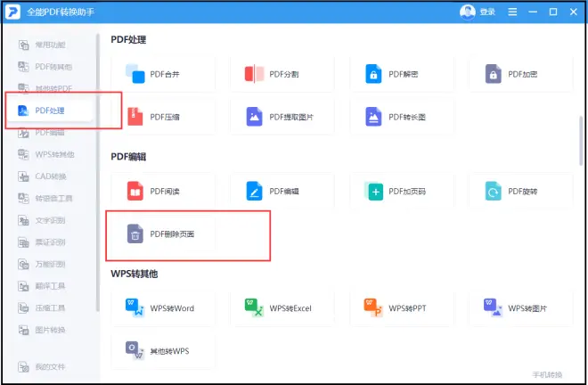Click the main panel vertical scrollbar
This screenshot has height=385, width=588.
(581, 141)
